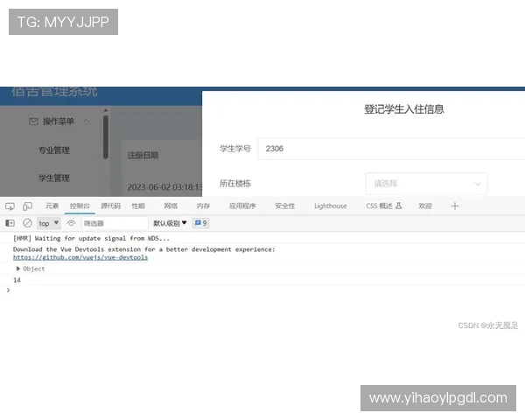The image size is (525, 420).
Task: Switch to the 元素 tab
Action: click(52, 206)
